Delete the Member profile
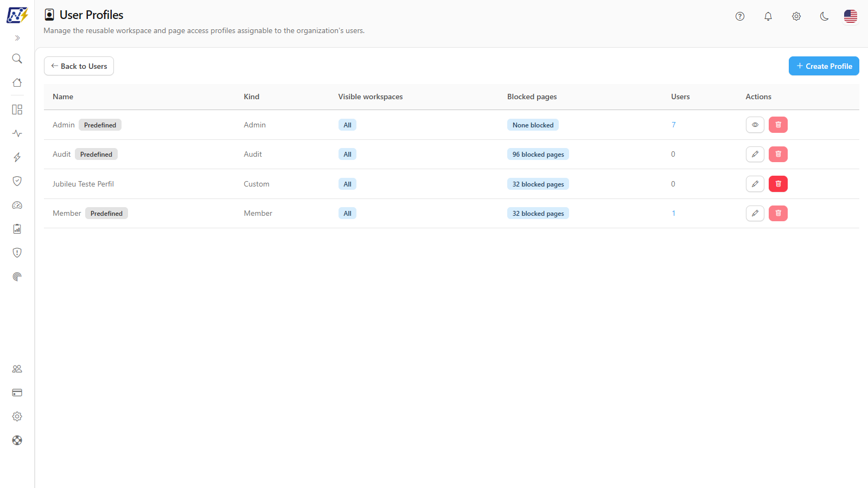Image resolution: width=868 pixels, height=488 pixels. point(778,213)
